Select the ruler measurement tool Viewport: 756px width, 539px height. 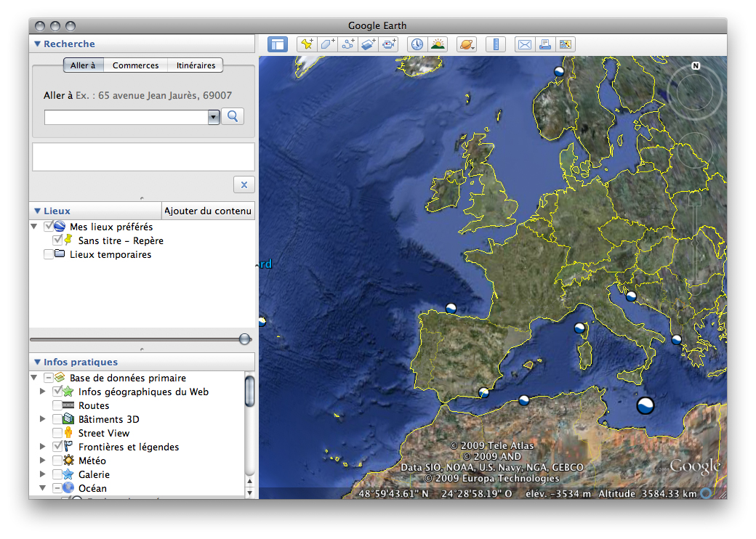point(495,44)
